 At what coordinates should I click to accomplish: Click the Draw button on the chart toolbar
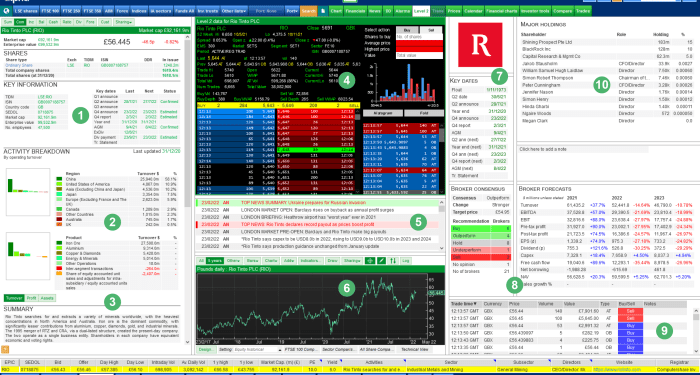point(333,260)
